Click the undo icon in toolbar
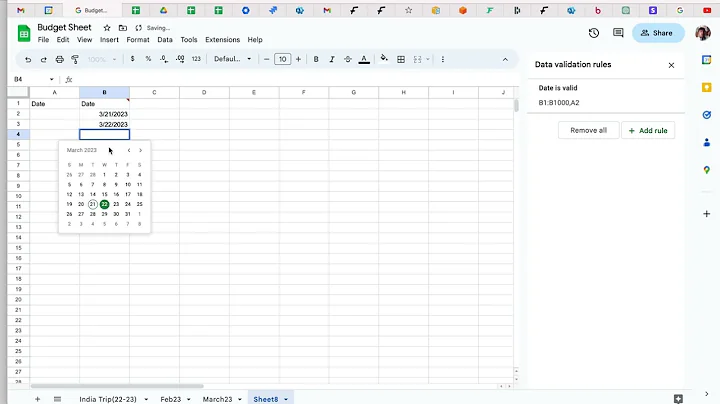 [x=28, y=59]
